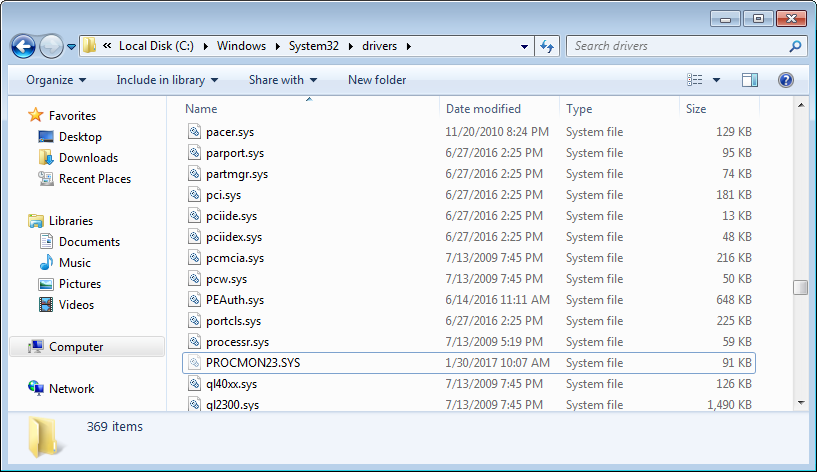The height and width of the screenshot is (472, 817).
Task: Open the view options dropdown arrow
Action: coord(716,80)
